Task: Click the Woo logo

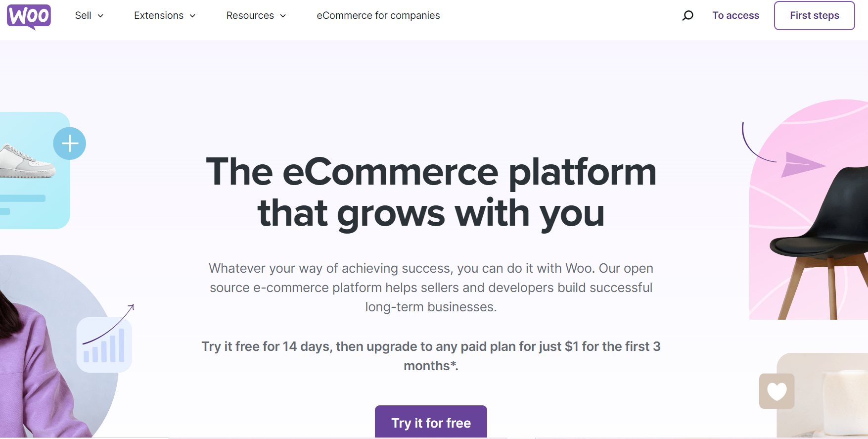Action: click(29, 17)
